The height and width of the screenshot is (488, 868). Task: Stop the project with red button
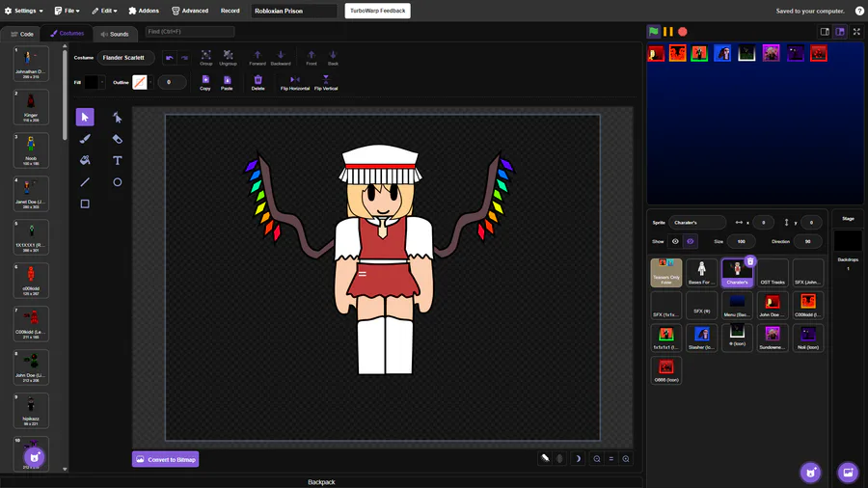pos(683,32)
